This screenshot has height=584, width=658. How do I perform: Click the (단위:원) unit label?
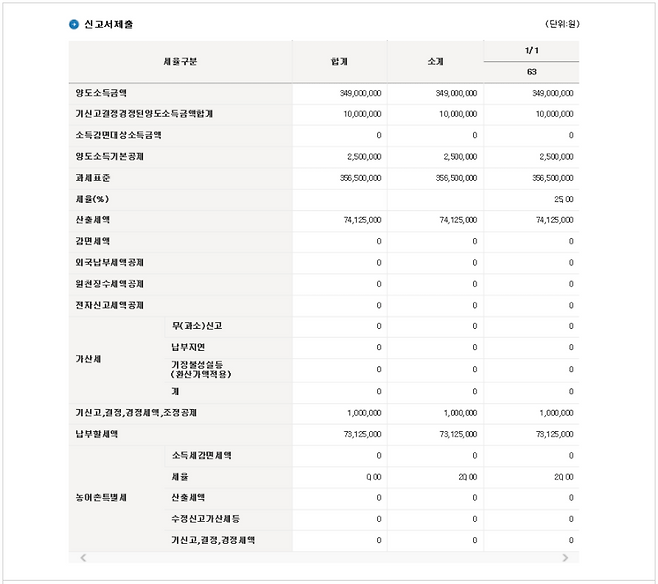coord(561,24)
